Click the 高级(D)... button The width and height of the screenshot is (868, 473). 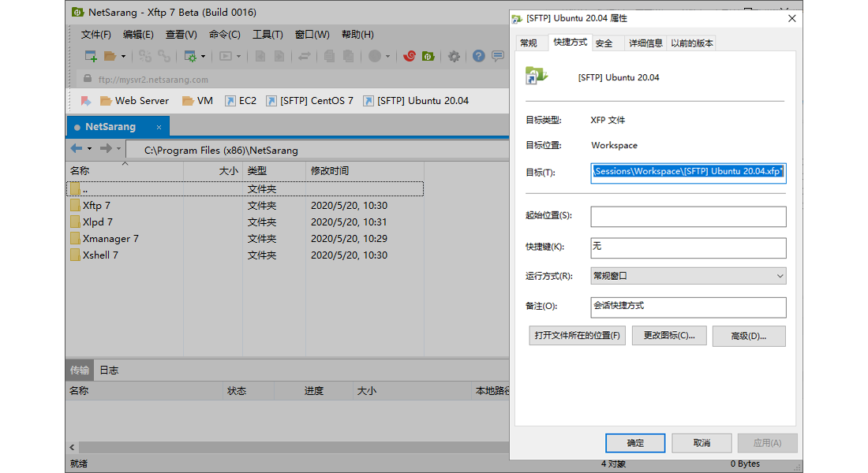tap(748, 336)
